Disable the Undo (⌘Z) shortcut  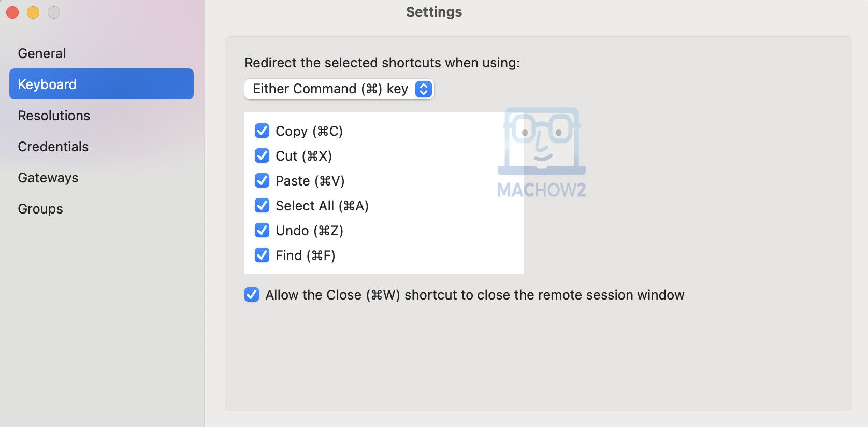point(262,230)
